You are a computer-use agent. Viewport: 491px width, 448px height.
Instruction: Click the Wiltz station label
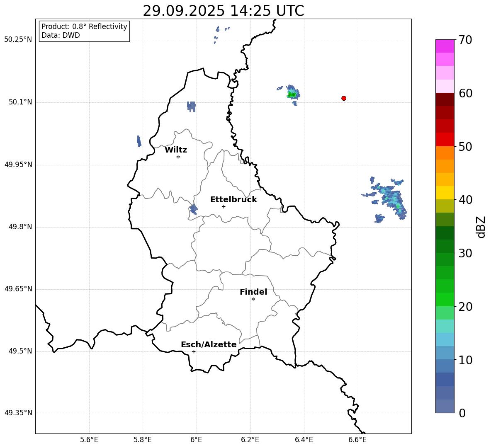(x=176, y=150)
